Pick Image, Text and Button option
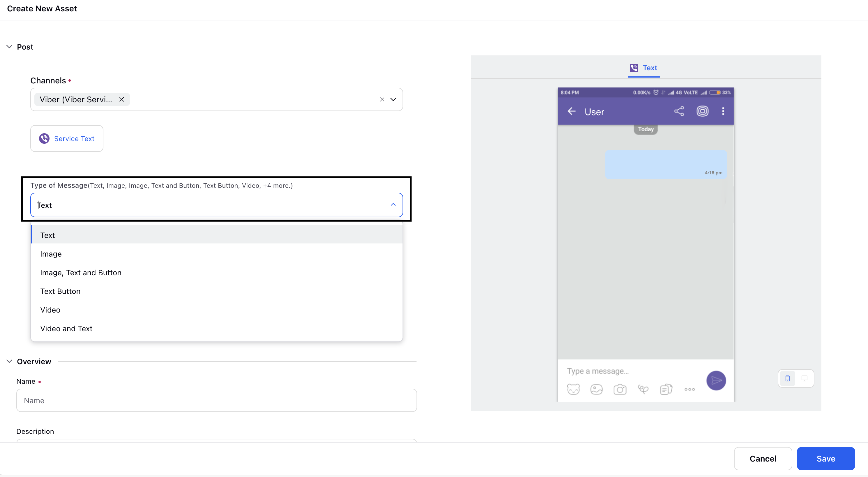The image size is (868, 477). 217,273
